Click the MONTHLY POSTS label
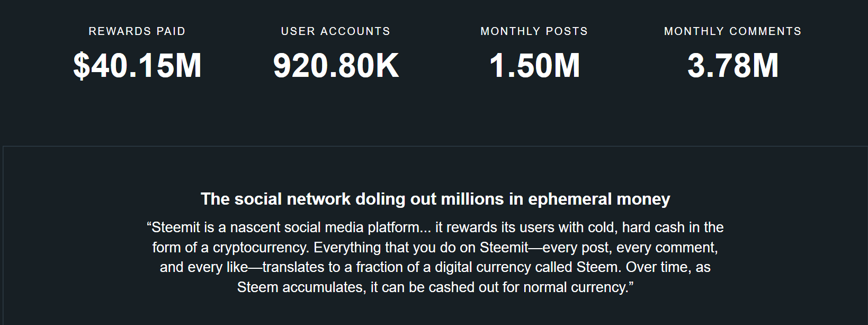The width and height of the screenshot is (868, 325). (534, 31)
